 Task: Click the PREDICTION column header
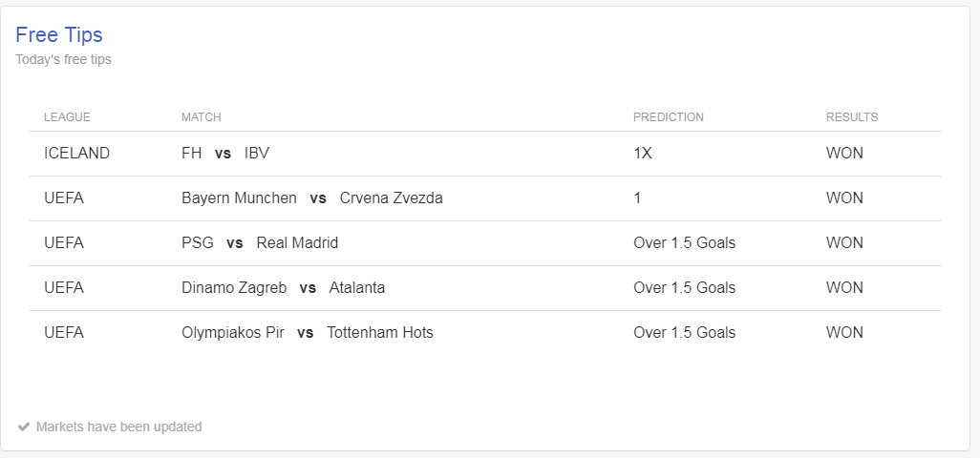[668, 117]
